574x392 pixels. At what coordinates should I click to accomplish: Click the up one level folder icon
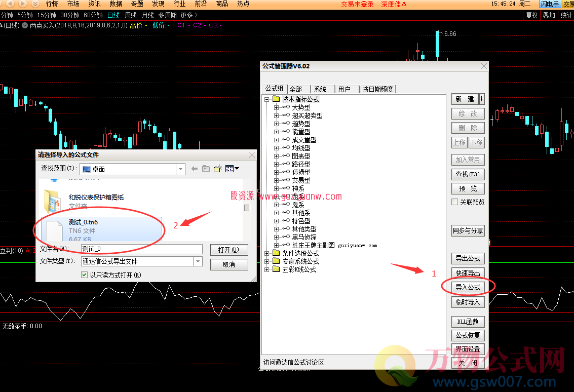206,169
